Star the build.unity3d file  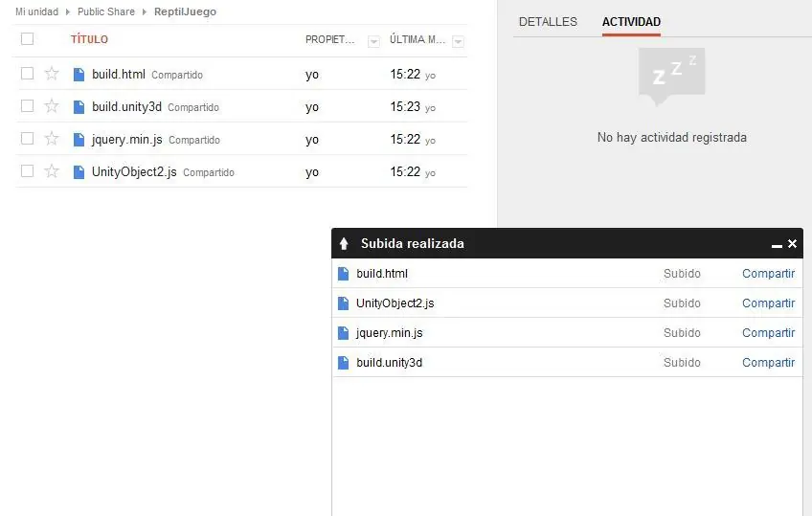pyautogui.click(x=52, y=106)
